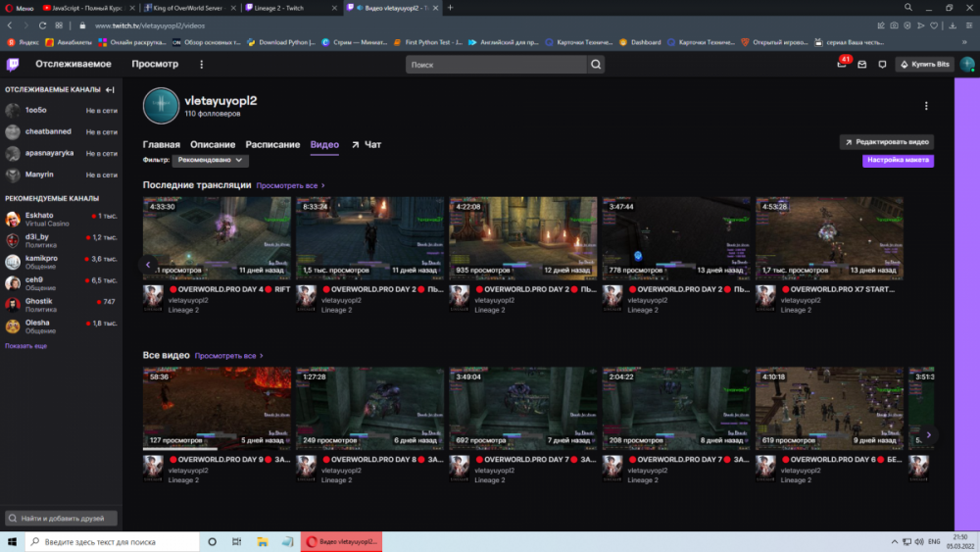
Task: Click Показать еще in sidebar
Action: point(25,346)
